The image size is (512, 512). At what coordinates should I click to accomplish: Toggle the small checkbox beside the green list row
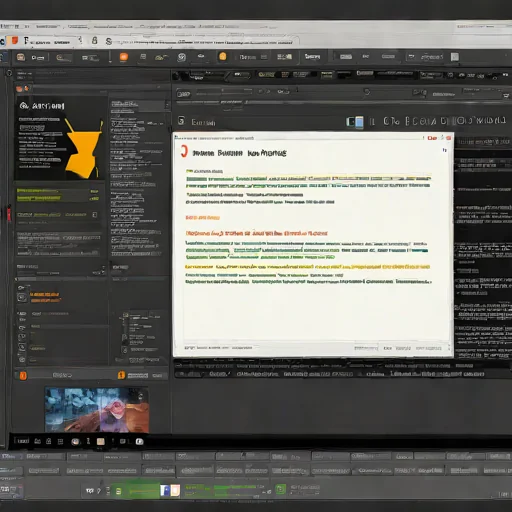pyautogui.click(x=95, y=215)
